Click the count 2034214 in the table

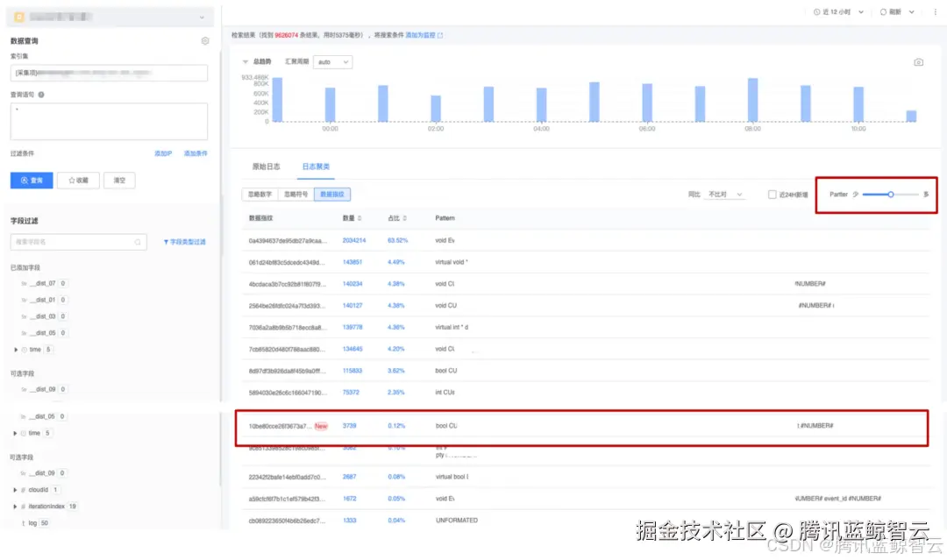click(354, 241)
